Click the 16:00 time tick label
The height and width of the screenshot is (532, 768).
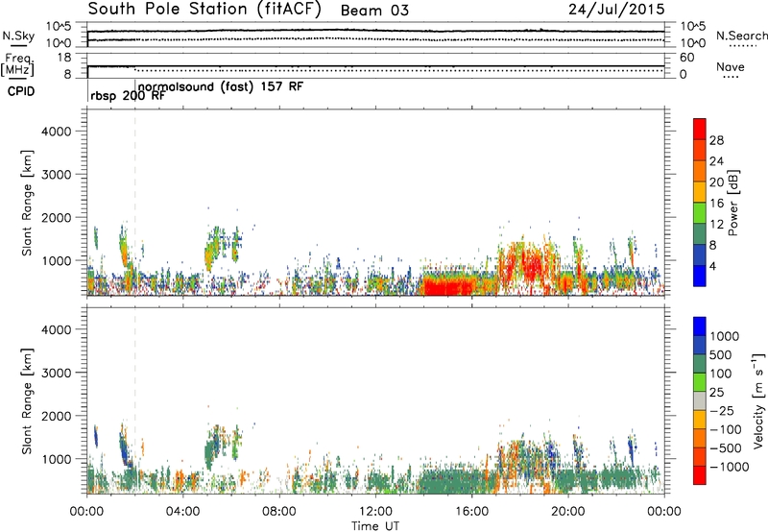point(471,512)
